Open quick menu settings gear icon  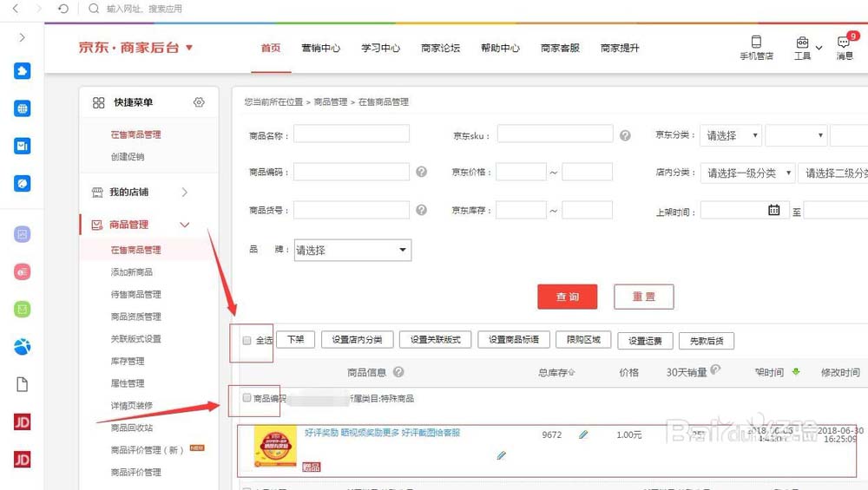click(199, 102)
